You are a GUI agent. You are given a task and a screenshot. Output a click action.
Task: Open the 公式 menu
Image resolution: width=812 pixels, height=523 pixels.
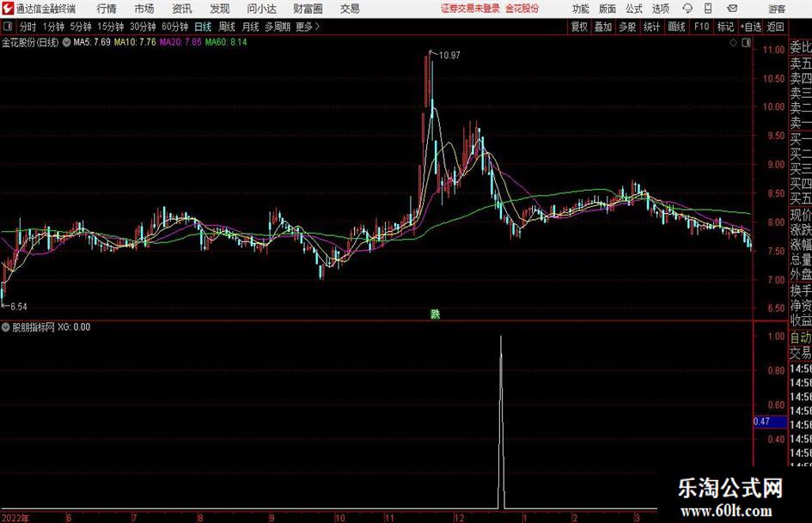tap(633, 9)
